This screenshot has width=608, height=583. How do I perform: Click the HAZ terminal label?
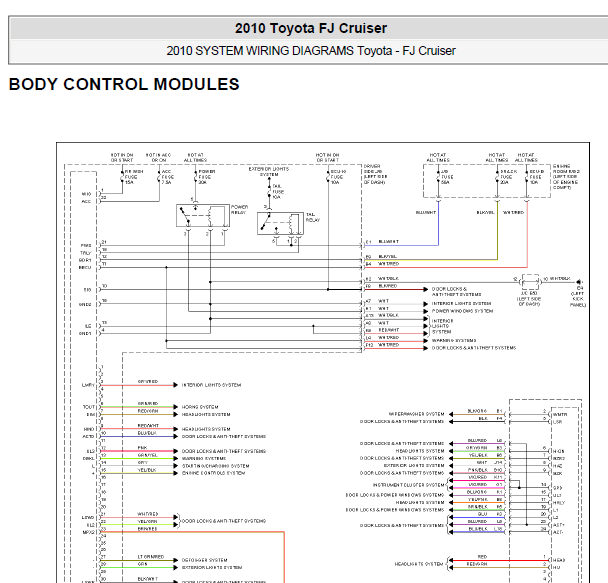pyautogui.click(x=558, y=466)
